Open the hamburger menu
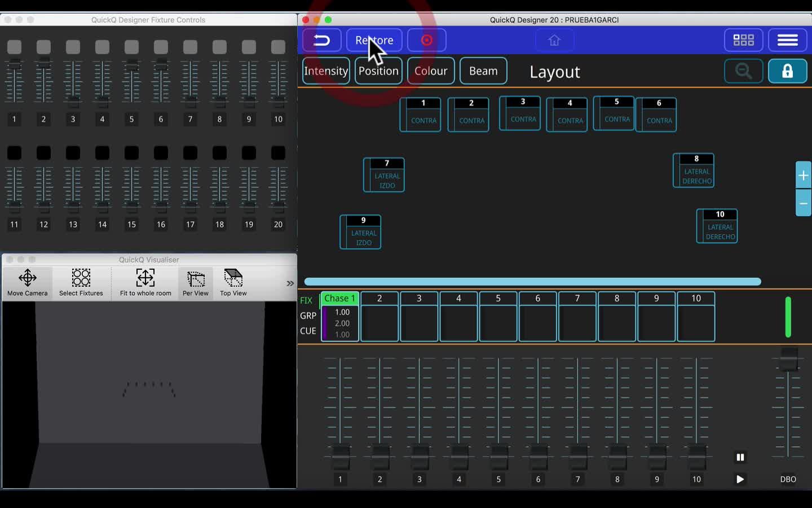This screenshot has height=508, width=812. (787, 40)
